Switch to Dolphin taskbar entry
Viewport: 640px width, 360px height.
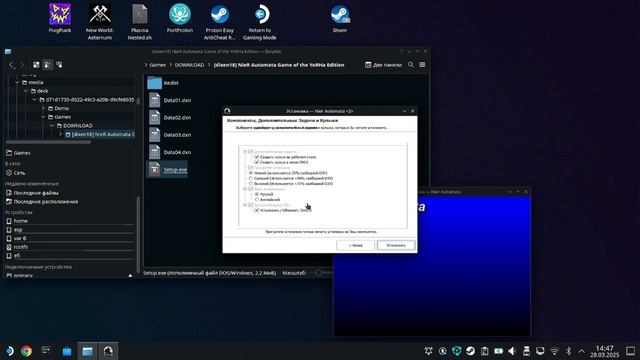click(x=87, y=351)
